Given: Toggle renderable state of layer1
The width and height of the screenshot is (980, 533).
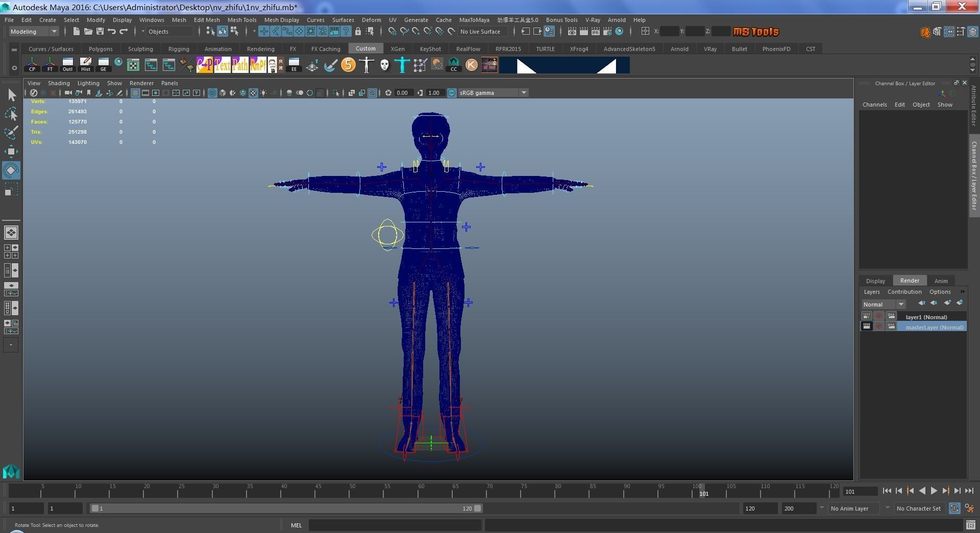Looking at the screenshot, I should (x=867, y=317).
